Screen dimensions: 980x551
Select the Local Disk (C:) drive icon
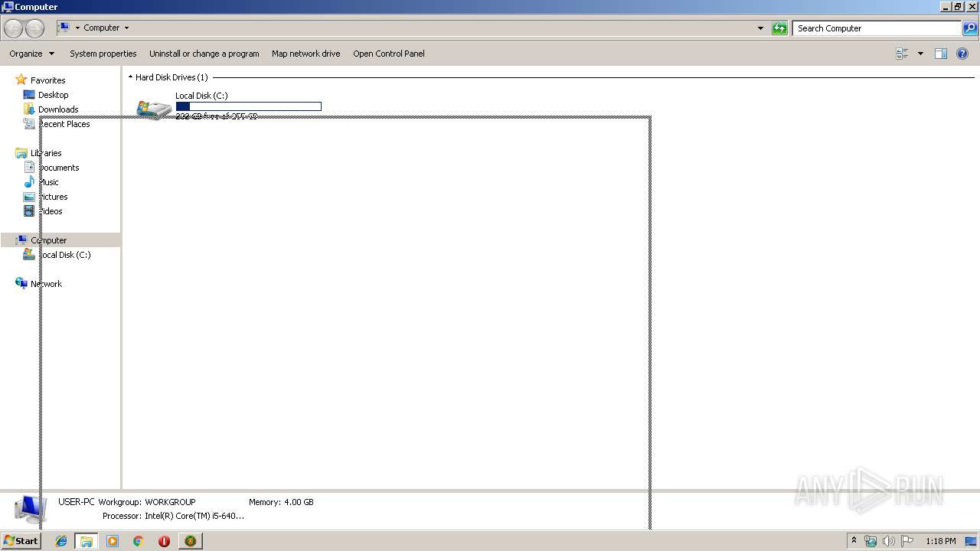point(154,109)
